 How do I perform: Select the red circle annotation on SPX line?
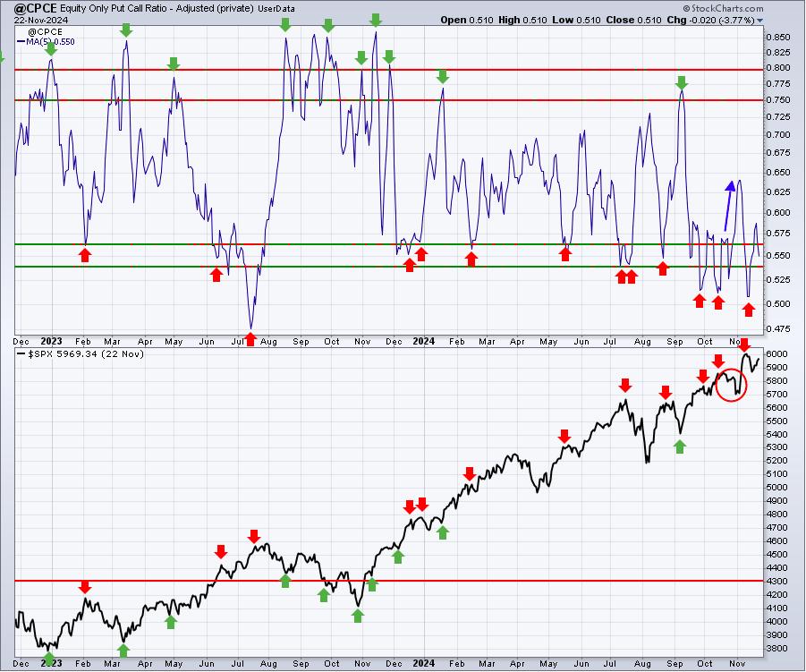click(731, 384)
